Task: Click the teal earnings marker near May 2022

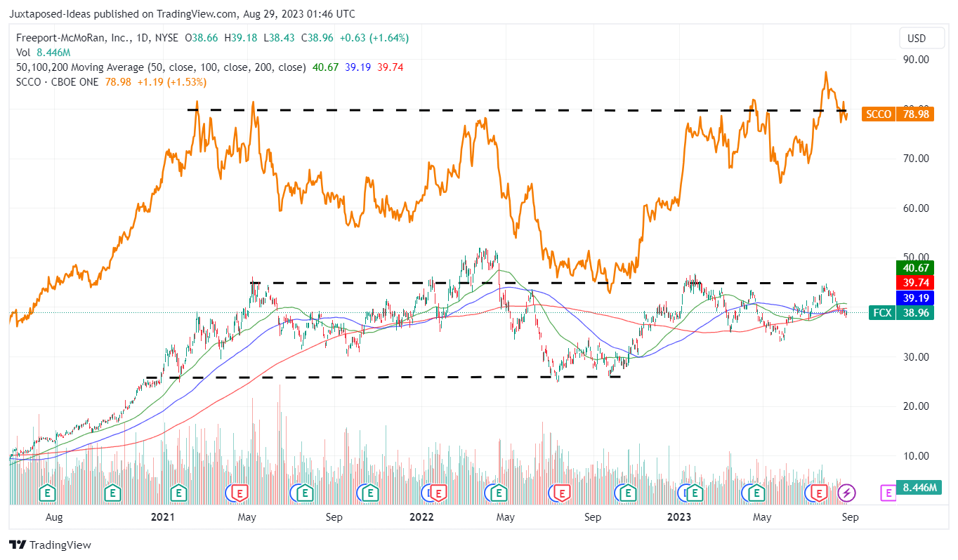Action: (497, 493)
